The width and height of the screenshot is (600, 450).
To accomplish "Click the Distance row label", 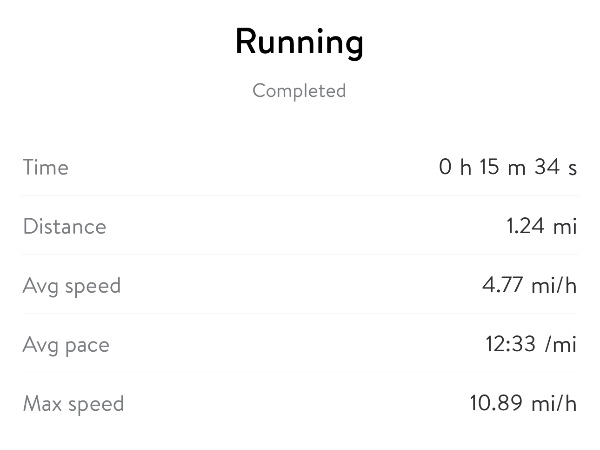I will [x=64, y=226].
